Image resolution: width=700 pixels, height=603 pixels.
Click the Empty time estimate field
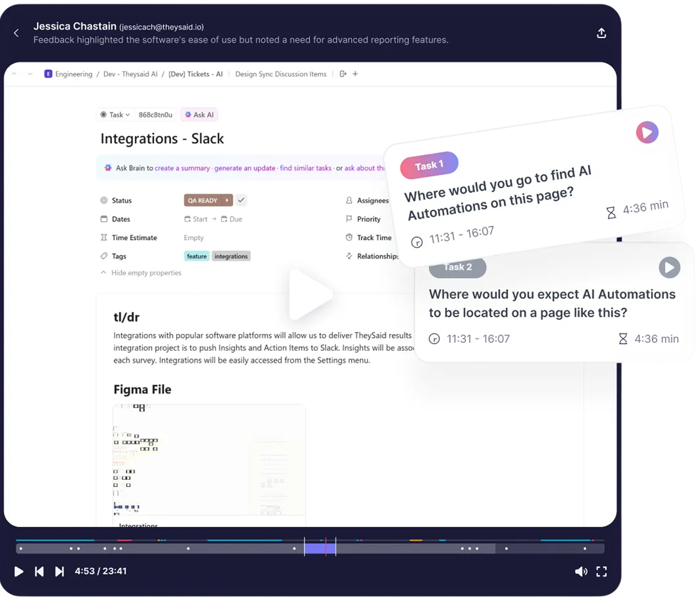193,238
